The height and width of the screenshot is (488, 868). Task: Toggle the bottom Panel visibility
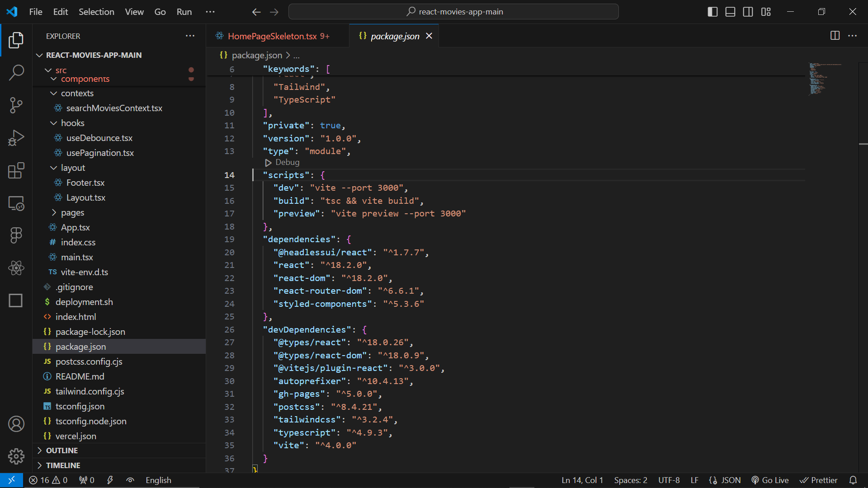[730, 12]
